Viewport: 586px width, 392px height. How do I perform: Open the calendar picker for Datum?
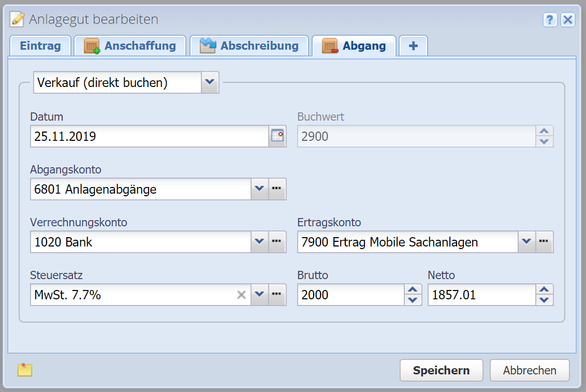(277, 137)
